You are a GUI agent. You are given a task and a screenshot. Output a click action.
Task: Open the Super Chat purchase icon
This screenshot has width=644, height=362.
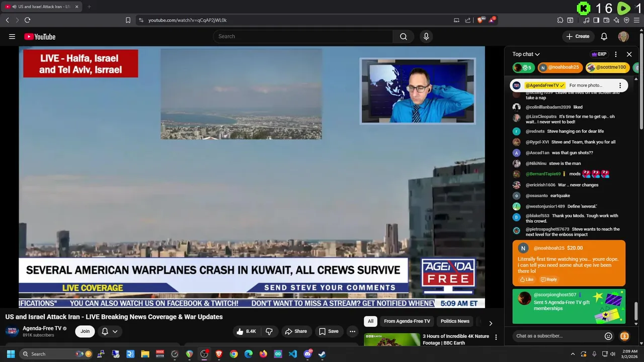624,336
